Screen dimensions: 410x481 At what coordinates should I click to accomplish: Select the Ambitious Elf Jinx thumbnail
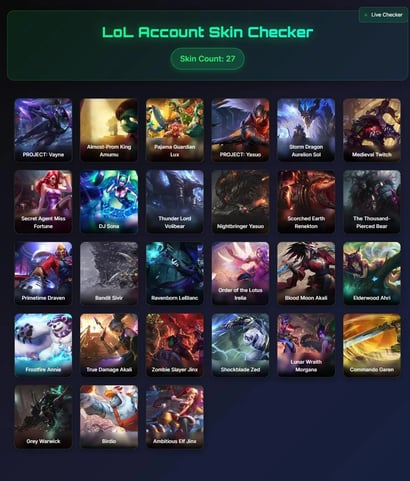(175, 416)
